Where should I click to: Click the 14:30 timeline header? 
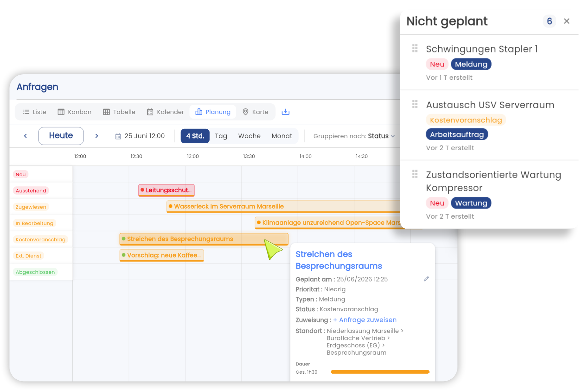tap(362, 156)
